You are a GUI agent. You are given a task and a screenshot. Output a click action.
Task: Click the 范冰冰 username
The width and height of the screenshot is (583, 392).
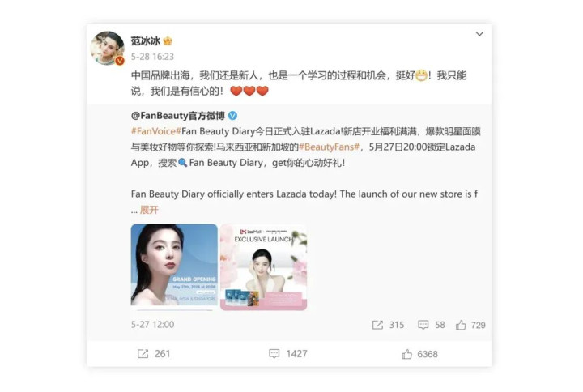(146, 41)
